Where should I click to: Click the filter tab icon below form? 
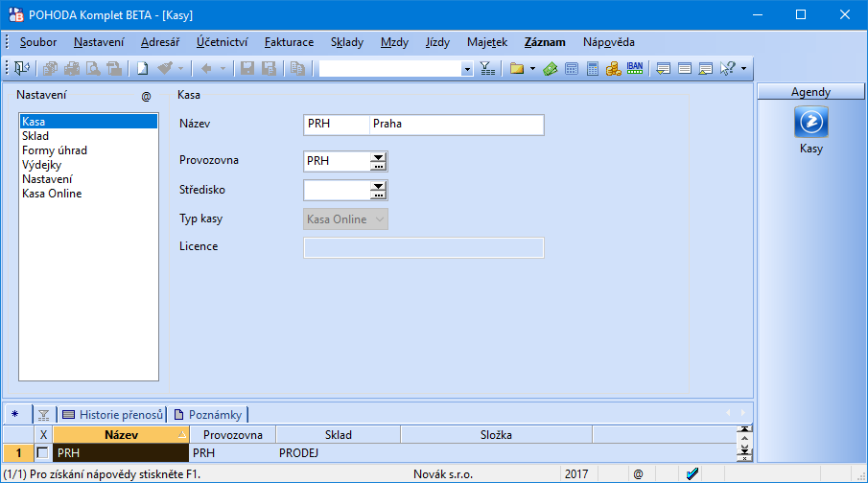tap(44, 414)
